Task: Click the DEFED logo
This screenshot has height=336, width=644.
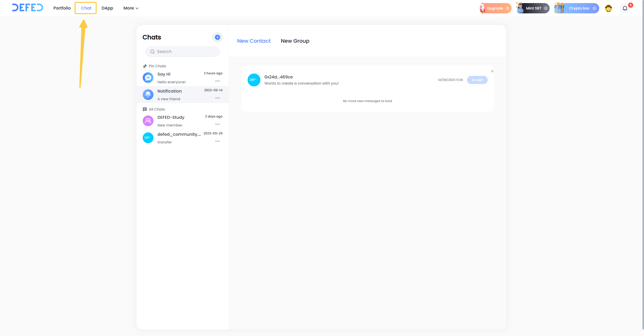Action: 28,8
